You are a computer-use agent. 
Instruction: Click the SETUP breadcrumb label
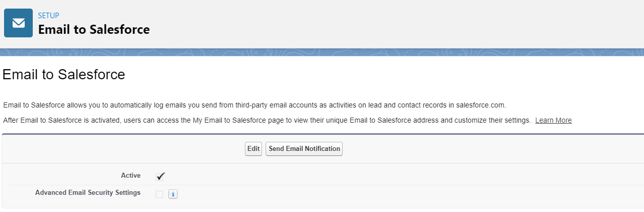click(48, 16)
